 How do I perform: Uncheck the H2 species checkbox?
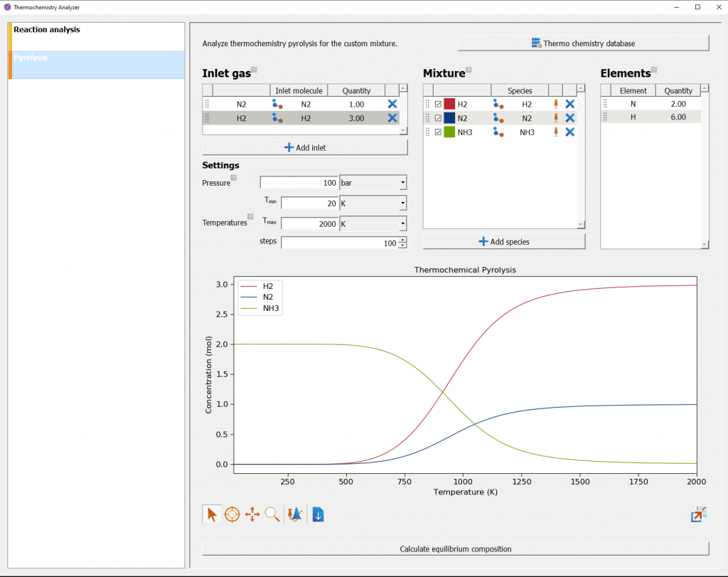438,105
